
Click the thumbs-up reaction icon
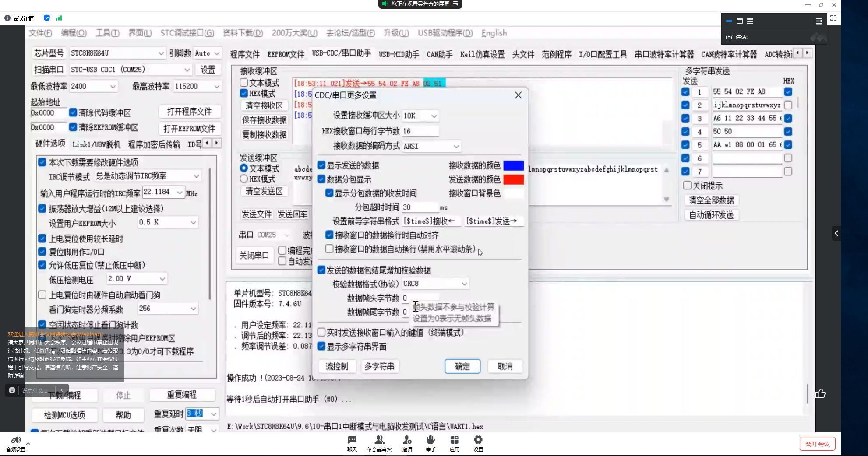click(820, 393)
